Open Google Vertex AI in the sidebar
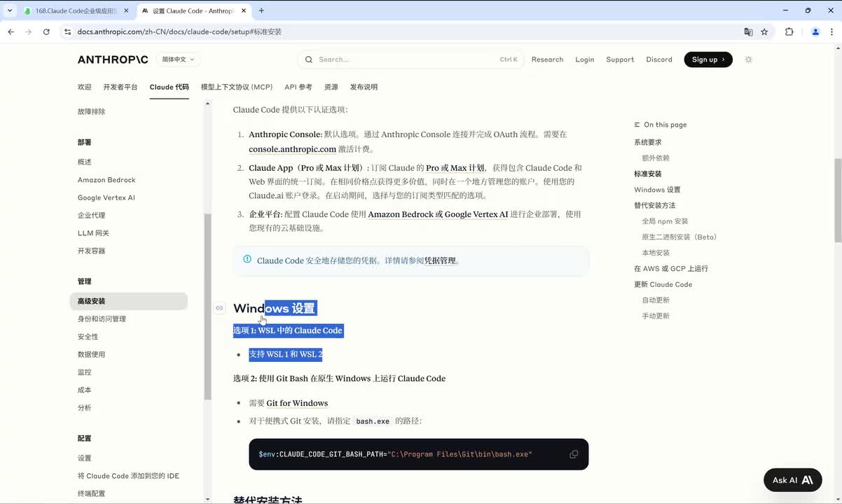 [106, 197]
